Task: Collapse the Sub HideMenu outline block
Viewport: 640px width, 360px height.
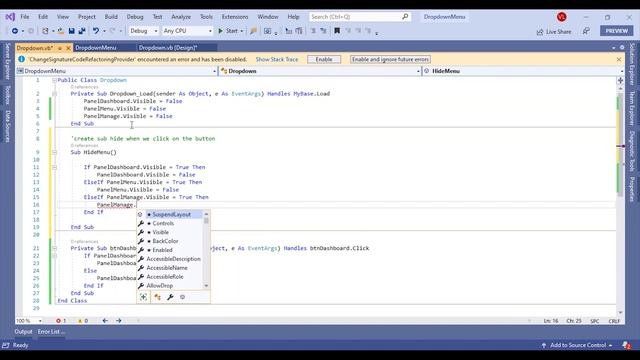Action: pyautogui.click(x=54, y=152)
